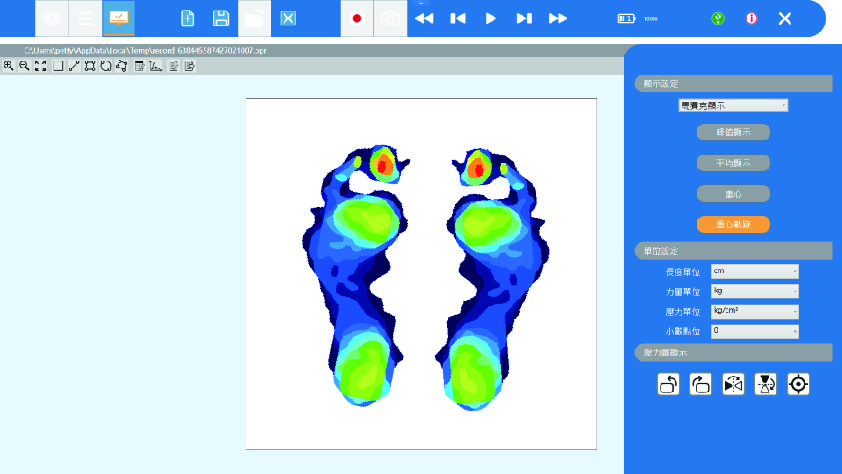Toggle the 重心 display button

click(733, 194)
